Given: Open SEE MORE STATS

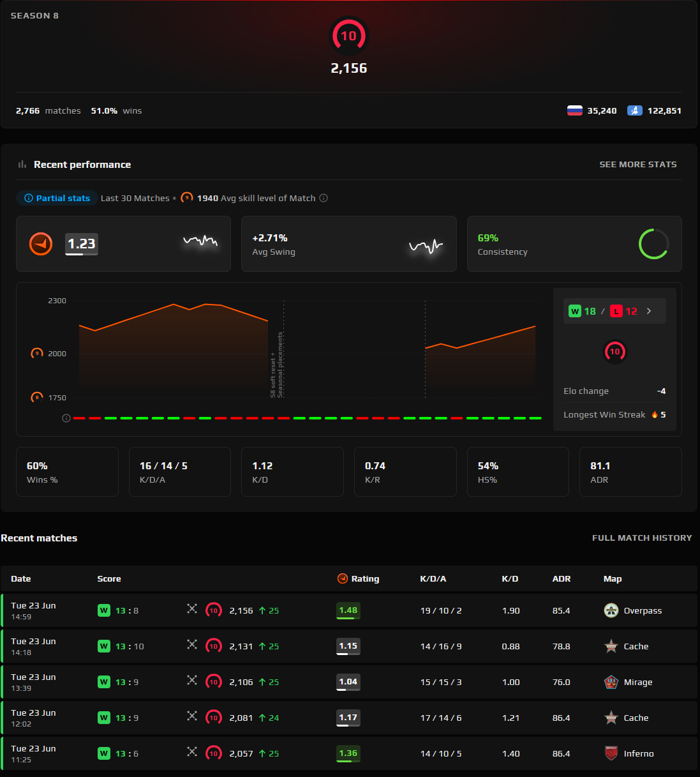Looking at the screenshot, I should [638, 165].
